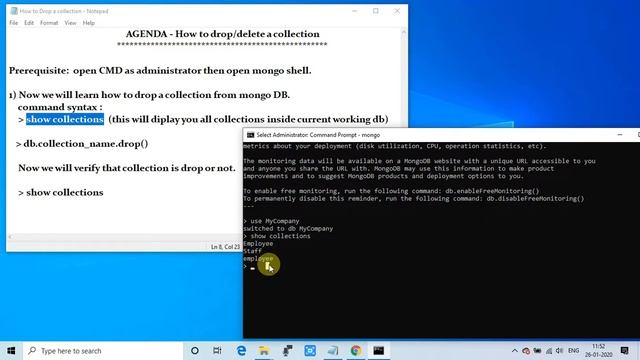Show hidden system tray icons

tap(514, 351)
